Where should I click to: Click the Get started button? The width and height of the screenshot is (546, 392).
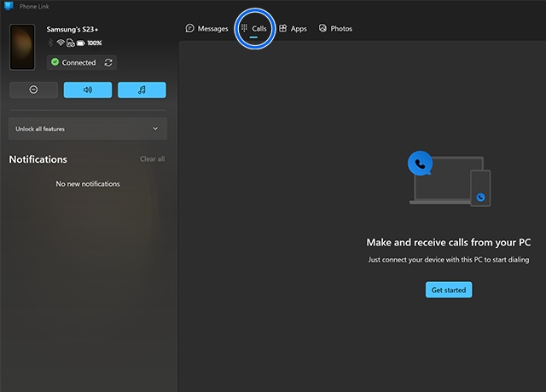449,290
